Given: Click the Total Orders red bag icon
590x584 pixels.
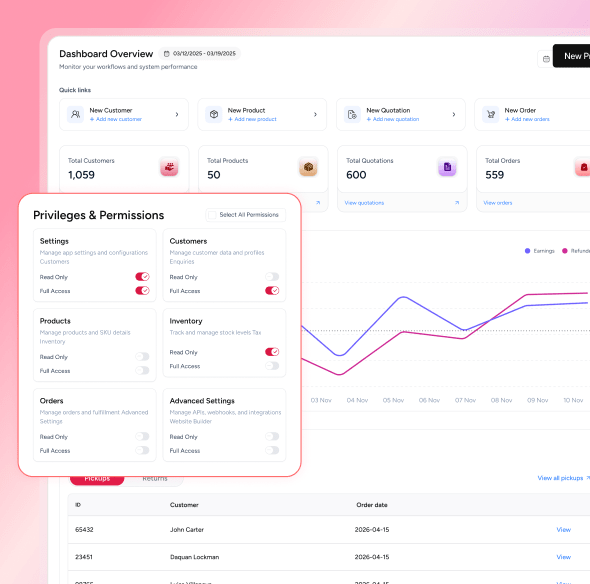Looking at the screenshot, I should click(x=583, y=167).
